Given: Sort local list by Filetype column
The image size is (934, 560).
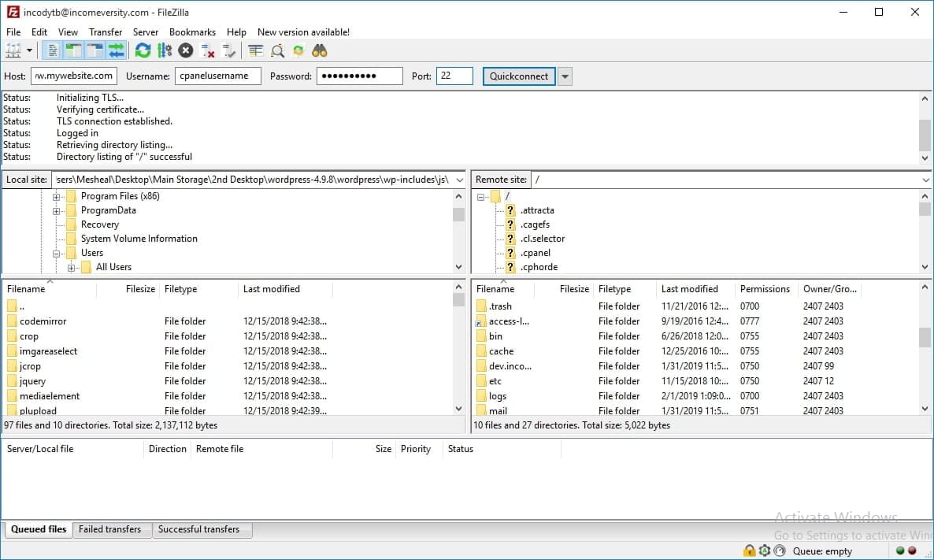Looking at the screenshot, I should point(198,289).
